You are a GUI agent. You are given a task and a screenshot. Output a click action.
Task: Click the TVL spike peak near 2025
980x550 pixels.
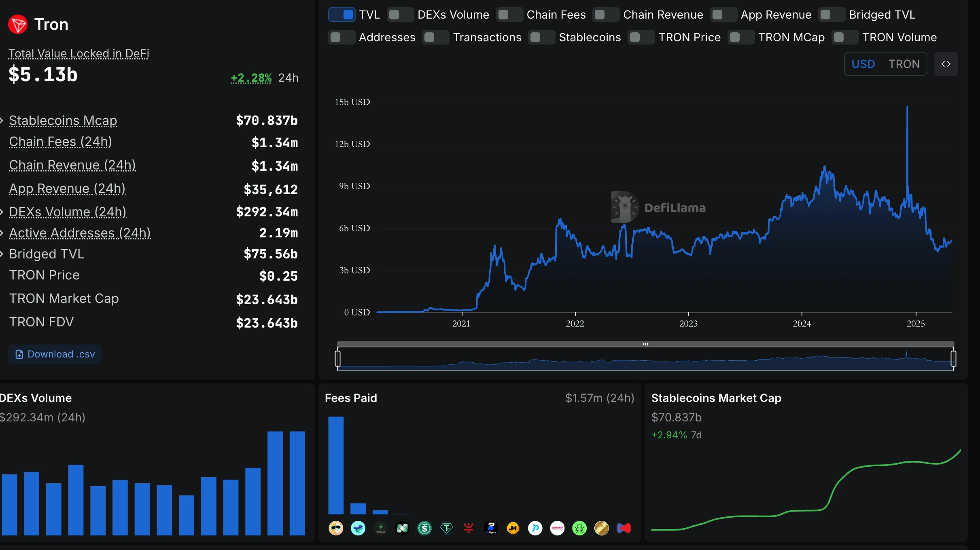click(907, 107)
